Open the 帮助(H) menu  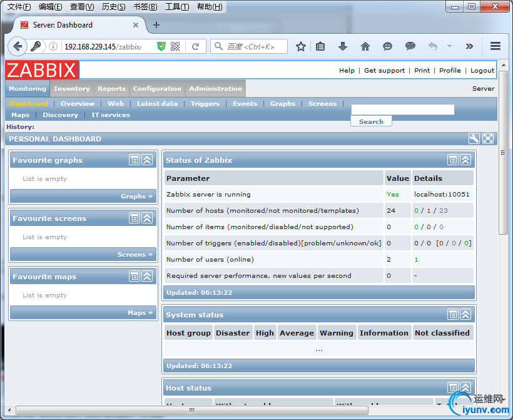(x=210, y=7)
